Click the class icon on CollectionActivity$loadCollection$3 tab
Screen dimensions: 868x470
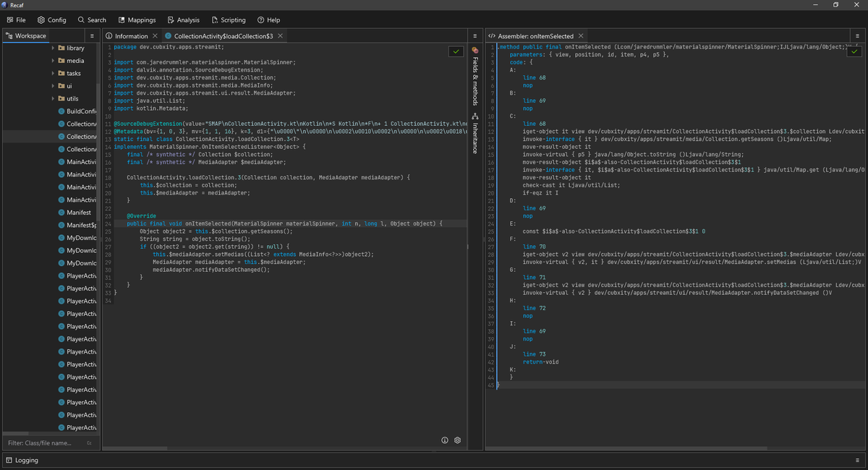click(169, 35)
